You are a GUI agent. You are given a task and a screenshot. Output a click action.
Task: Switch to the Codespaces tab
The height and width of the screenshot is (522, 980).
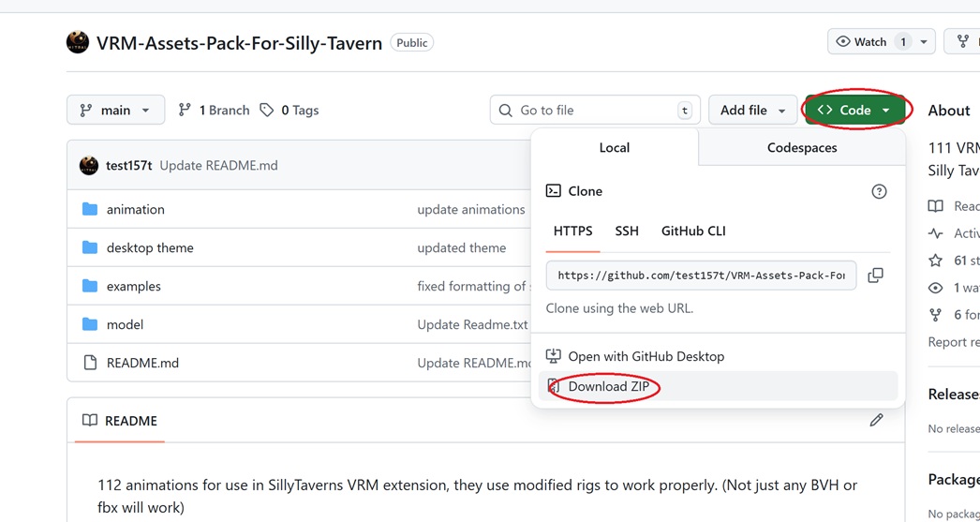(801, 148)
